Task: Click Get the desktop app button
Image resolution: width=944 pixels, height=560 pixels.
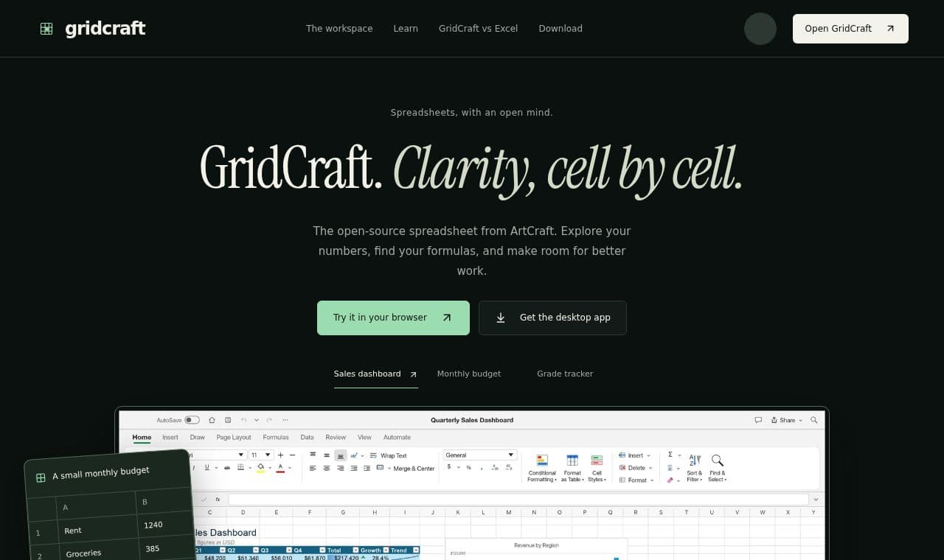Action: click(552, 318)
